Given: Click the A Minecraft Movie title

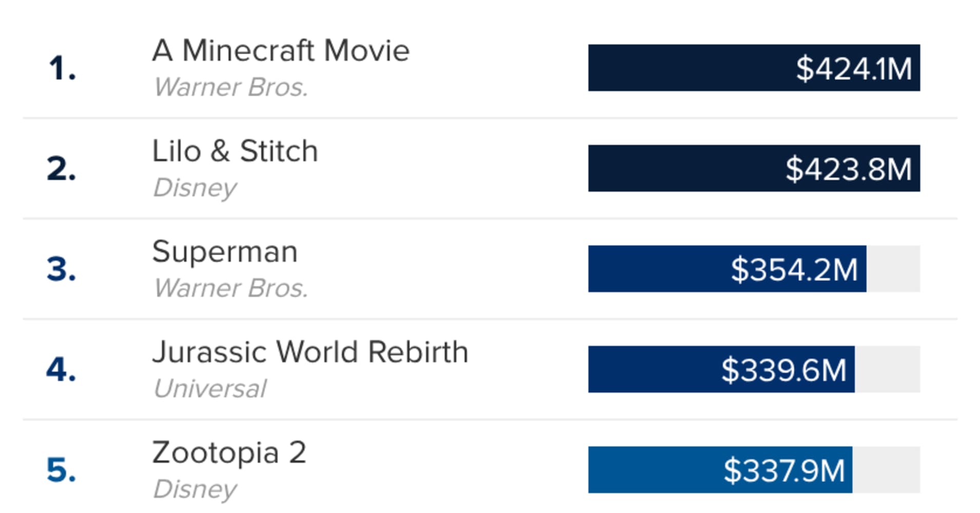Looking at the screenshot, I should pyautogui.click(x=281, y=51).
